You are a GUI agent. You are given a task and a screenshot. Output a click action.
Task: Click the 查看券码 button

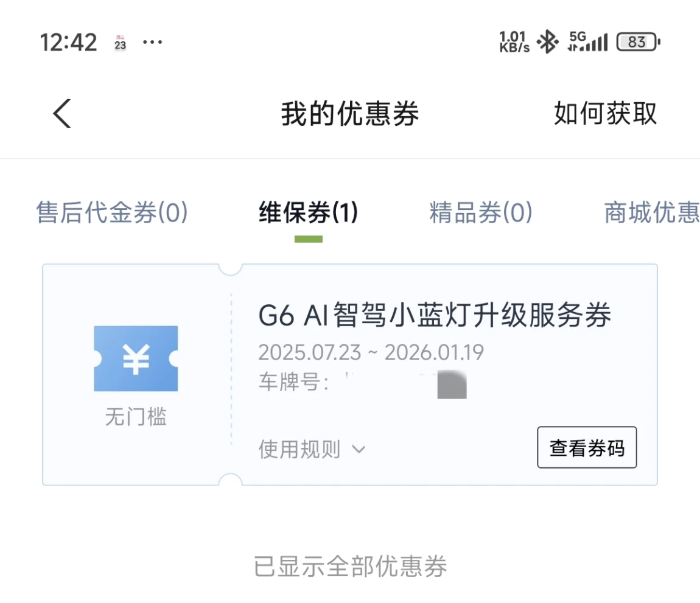coord(587,447)
